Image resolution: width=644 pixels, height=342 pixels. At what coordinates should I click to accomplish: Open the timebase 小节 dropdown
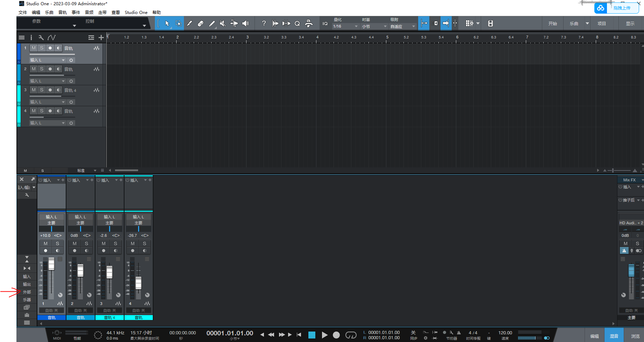(374, 27)
